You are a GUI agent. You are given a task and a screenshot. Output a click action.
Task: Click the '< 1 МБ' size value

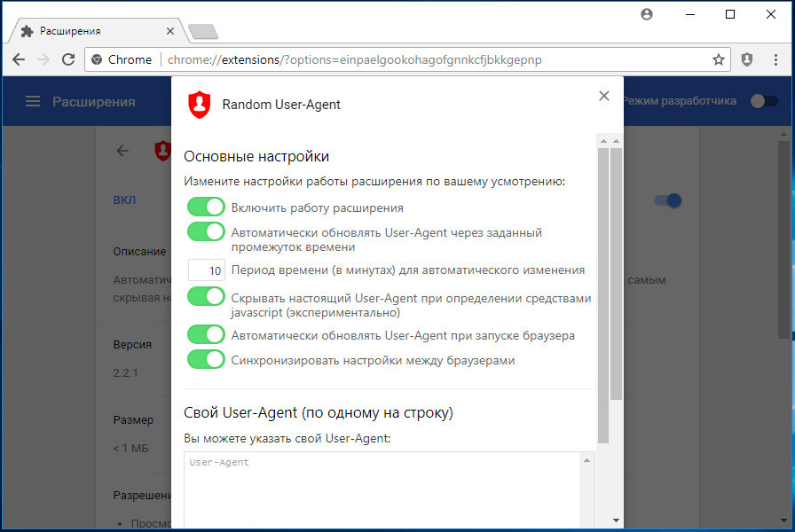[130, 449]
